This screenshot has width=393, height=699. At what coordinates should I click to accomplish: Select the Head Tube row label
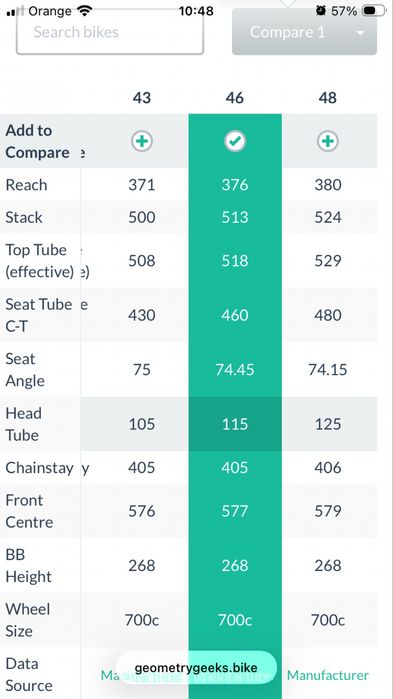23,424
